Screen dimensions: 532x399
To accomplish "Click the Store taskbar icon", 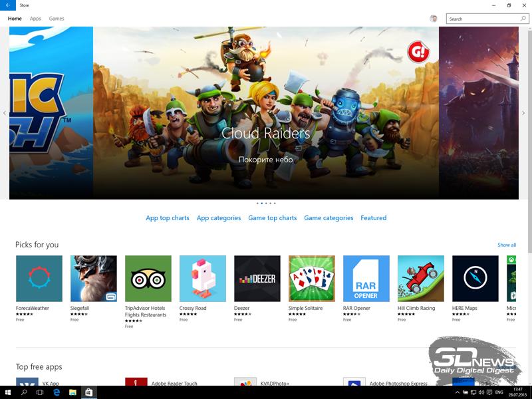I will [89, 392].
